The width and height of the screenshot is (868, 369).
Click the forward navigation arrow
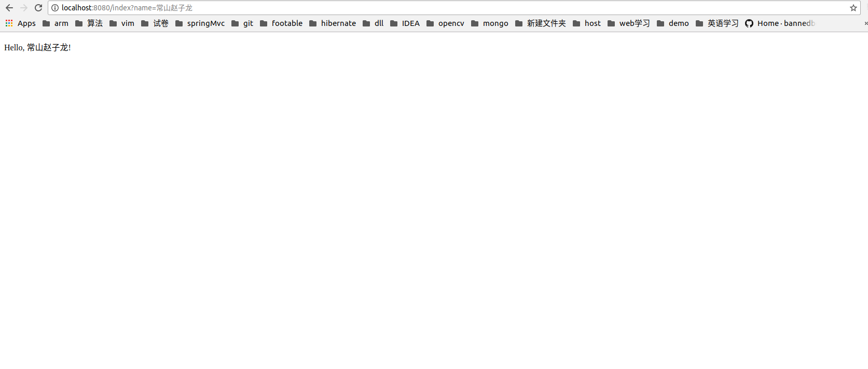pyautogui.click(x=24, y=8)
